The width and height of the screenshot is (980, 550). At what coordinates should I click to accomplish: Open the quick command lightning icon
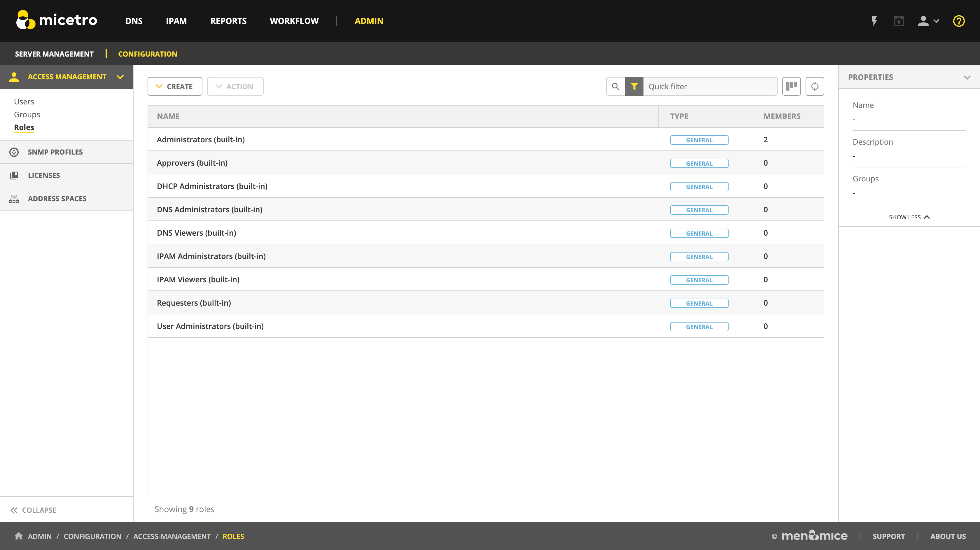point(874,21)
